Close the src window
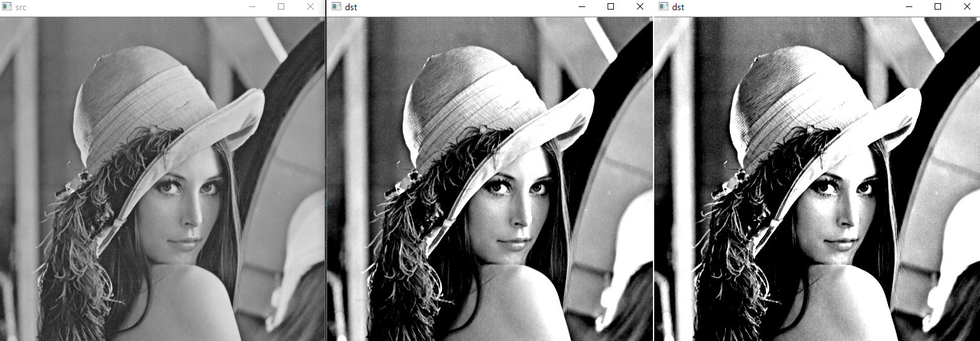Screen dimensions: 980x341 point(310,6)
